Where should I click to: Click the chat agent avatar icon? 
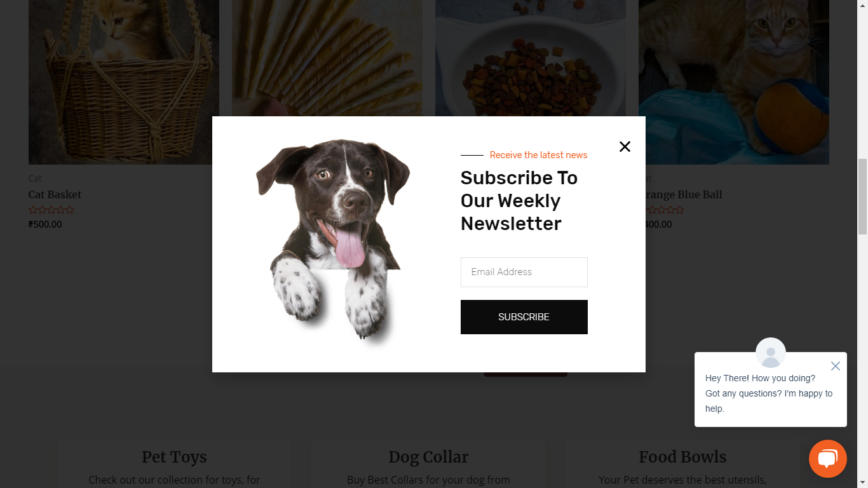(770, 353)
